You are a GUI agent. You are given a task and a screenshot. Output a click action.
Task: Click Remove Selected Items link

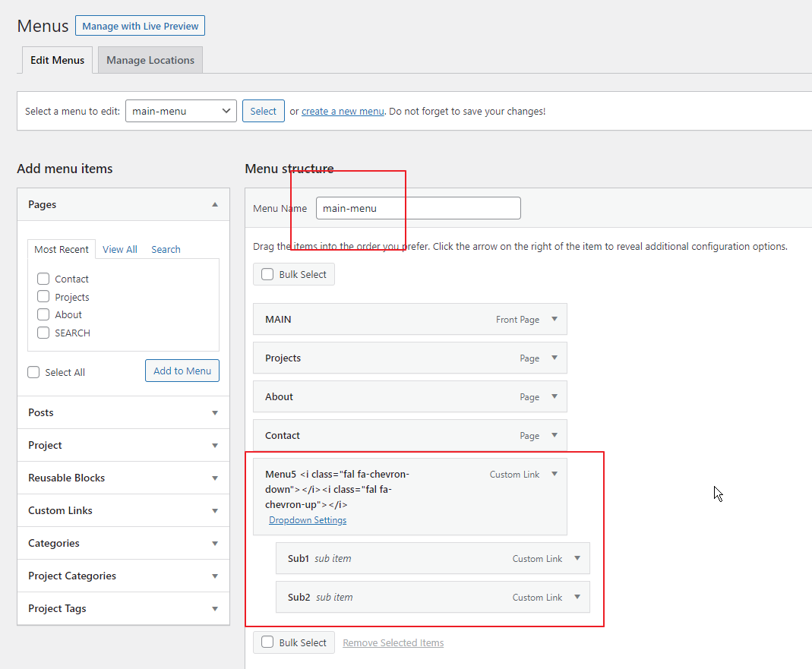click(x=393, y=642)
